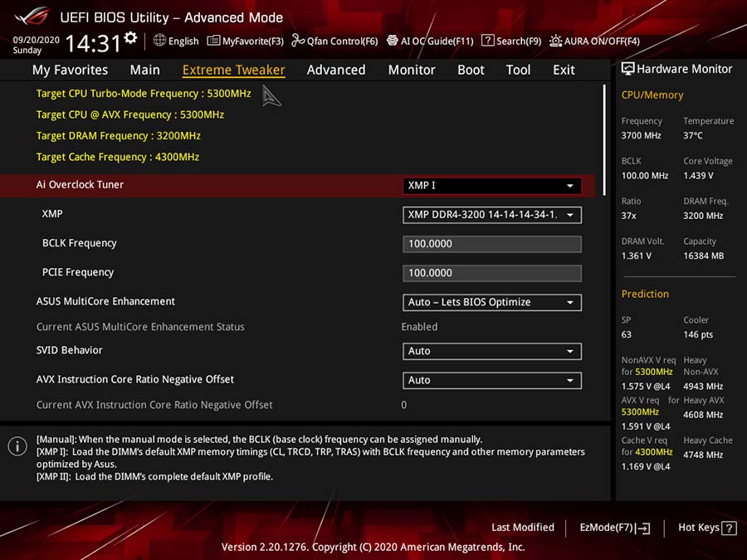The width and height of the screenshot is (747, 560).
Task: Select SVID Behavior label
Action: click(69, 350)
